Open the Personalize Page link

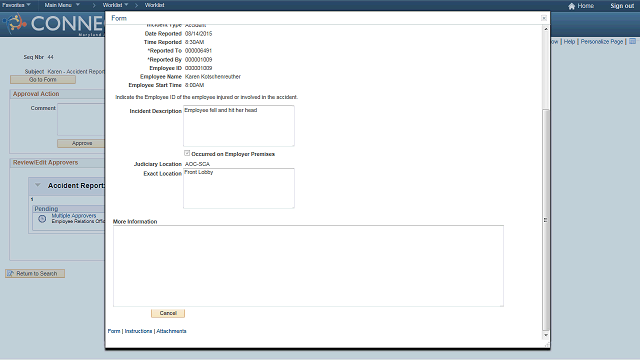click(602, 42)
